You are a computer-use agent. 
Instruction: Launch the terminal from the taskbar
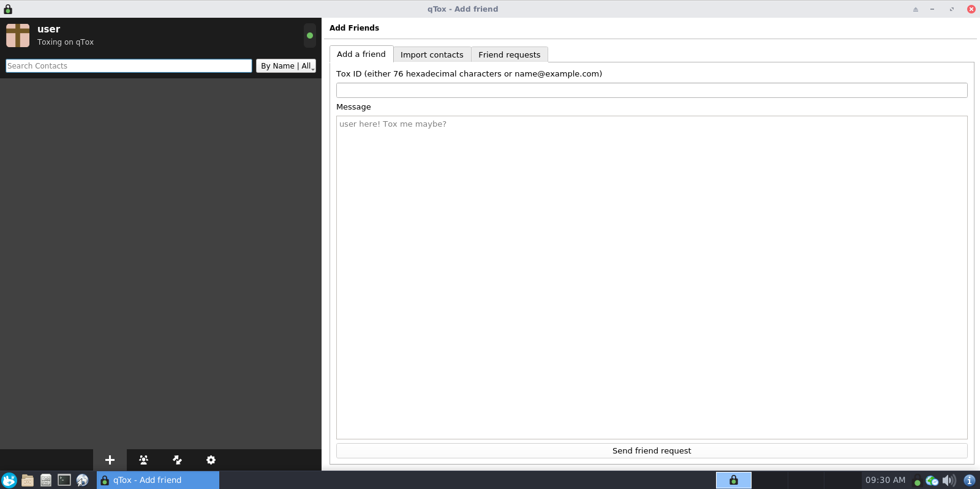pyautogui.click(x=64, y=480)
